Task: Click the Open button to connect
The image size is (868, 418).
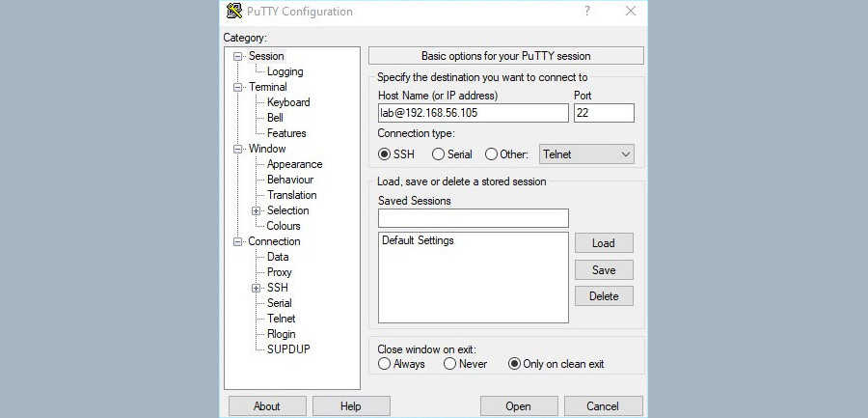Action: point(518,406)
